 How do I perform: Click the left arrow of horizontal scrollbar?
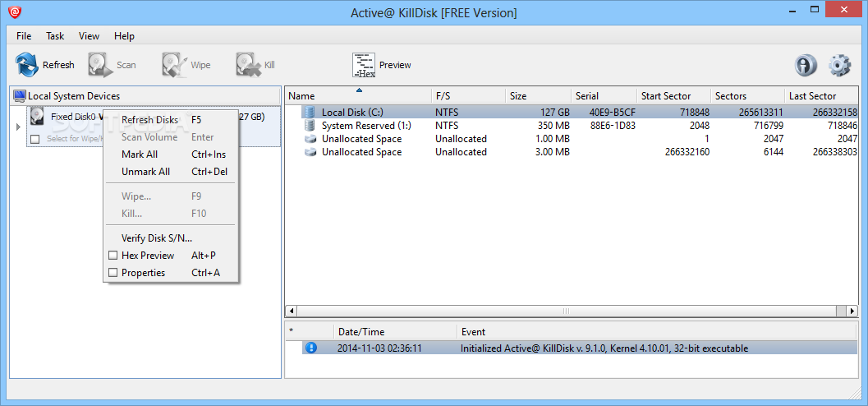click(x=292, y=311)
